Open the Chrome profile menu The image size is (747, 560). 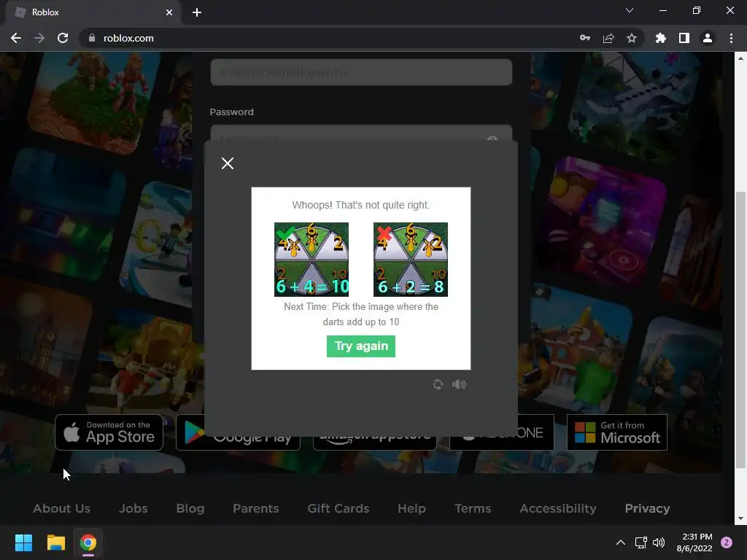point(708,38)
